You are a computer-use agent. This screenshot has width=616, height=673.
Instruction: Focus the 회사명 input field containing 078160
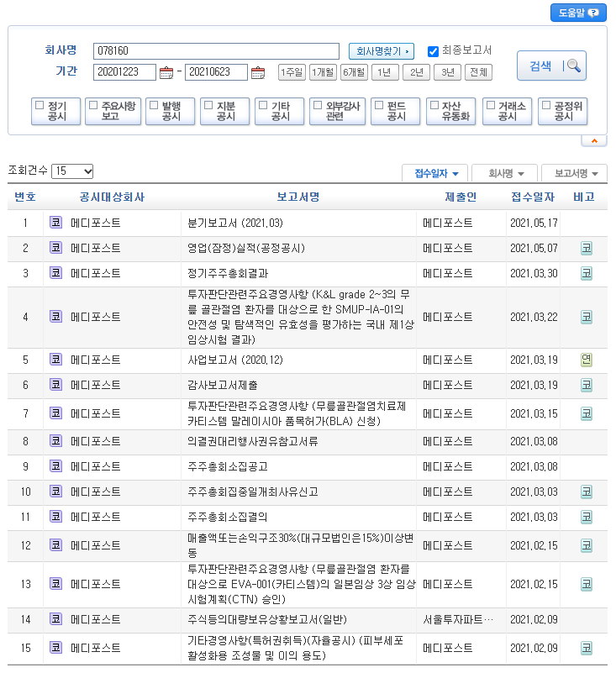coord(216,51)
